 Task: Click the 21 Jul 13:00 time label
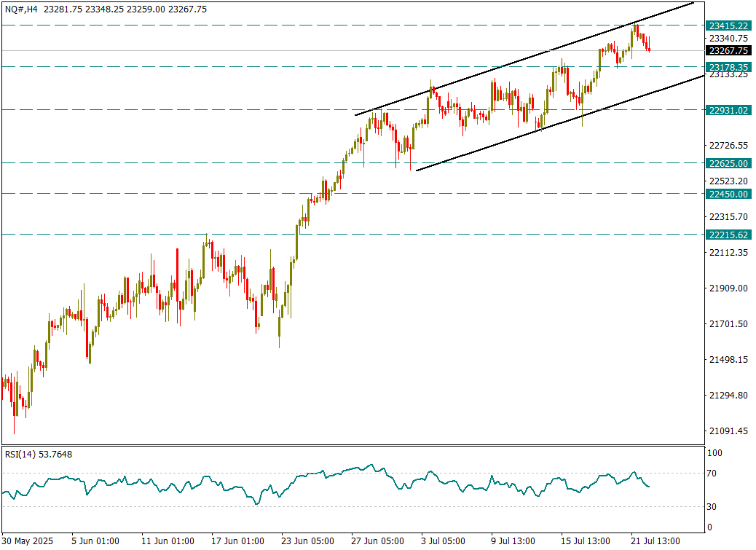[x=655, y=541]
